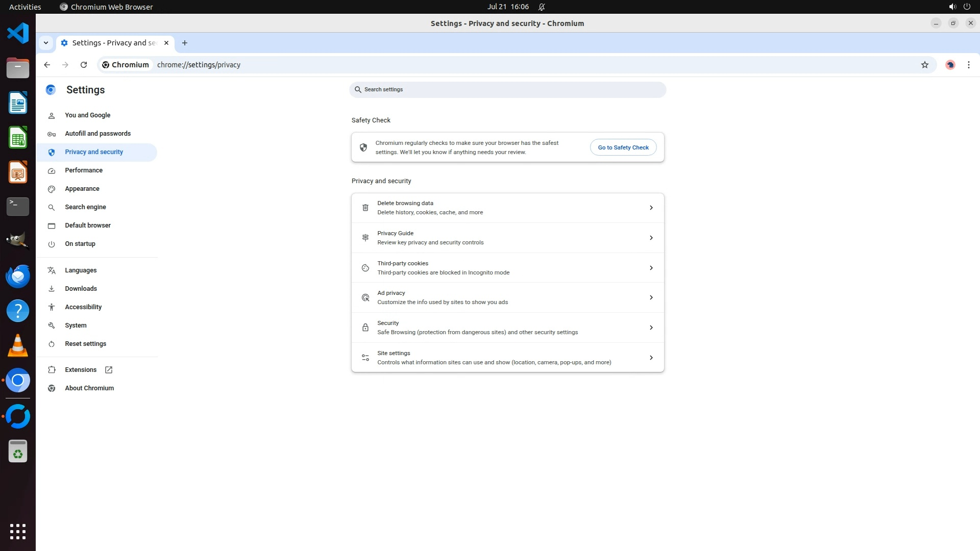Open a new tab with plus icon
980x551 pixels.
(185, 43)
